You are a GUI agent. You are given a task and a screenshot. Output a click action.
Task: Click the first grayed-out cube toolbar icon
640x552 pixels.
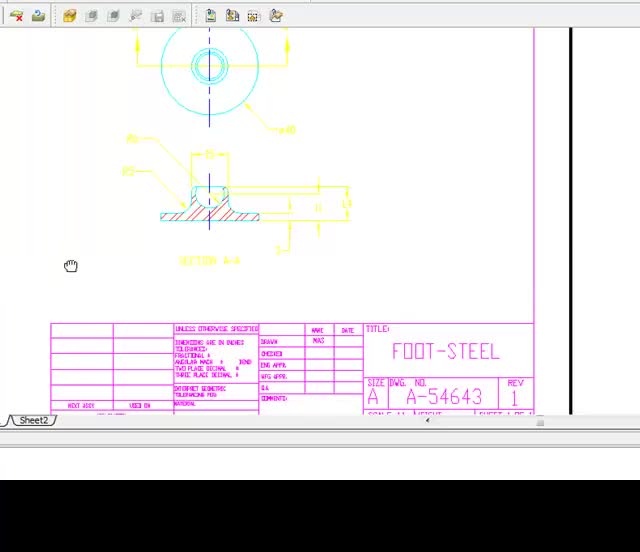point(92,16)
